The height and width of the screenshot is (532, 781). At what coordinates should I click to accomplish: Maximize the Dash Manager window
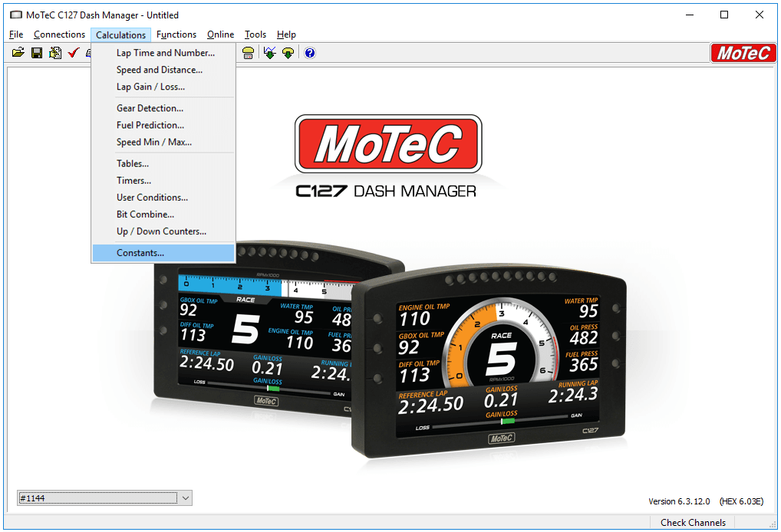(724, 15)
